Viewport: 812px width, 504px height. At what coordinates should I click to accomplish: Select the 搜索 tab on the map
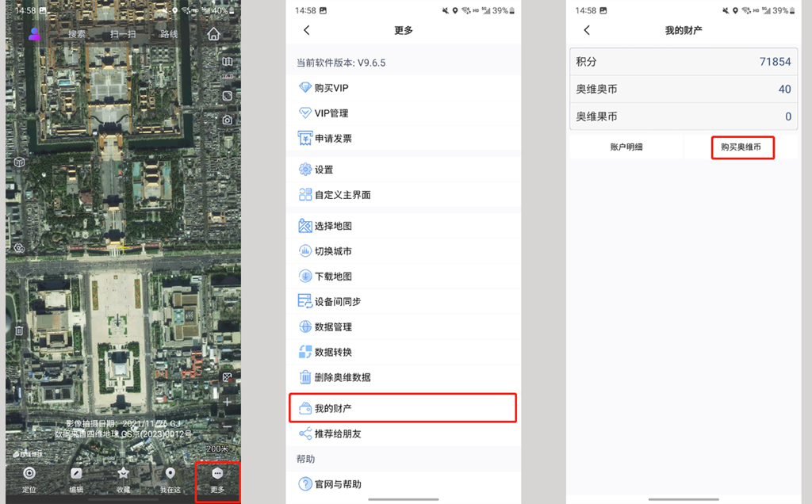[77, 34]
